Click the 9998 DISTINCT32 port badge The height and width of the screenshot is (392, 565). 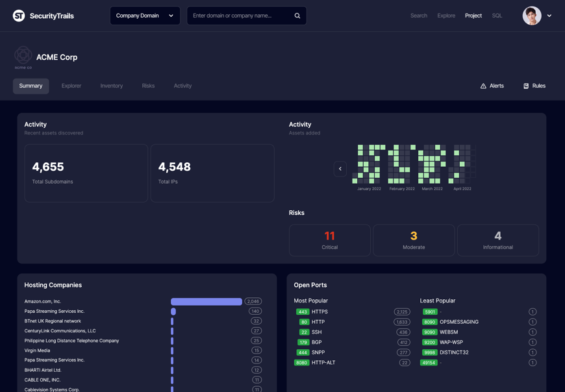pyautogui.click(x=429, y=352)
